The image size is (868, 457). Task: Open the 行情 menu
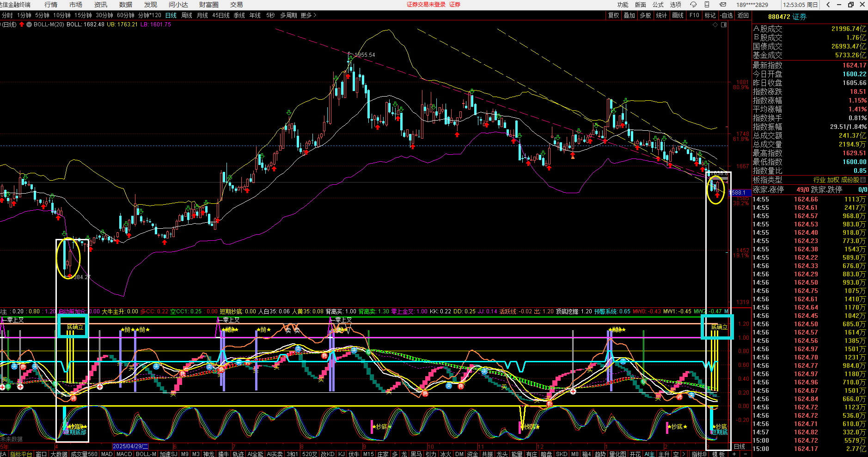point(51,5)
